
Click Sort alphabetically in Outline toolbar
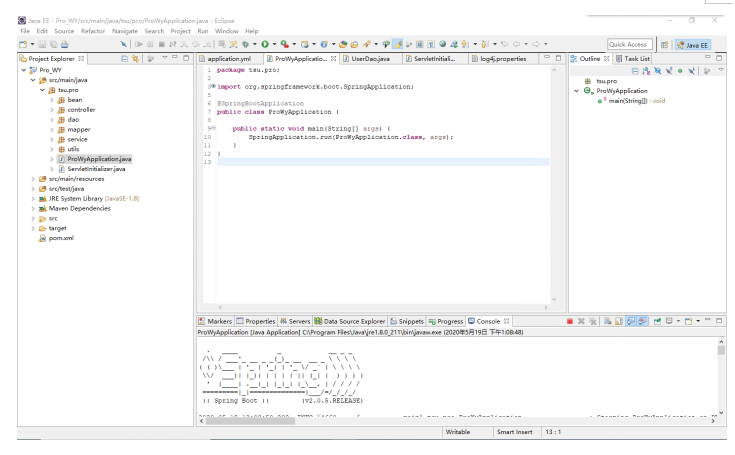646,71
